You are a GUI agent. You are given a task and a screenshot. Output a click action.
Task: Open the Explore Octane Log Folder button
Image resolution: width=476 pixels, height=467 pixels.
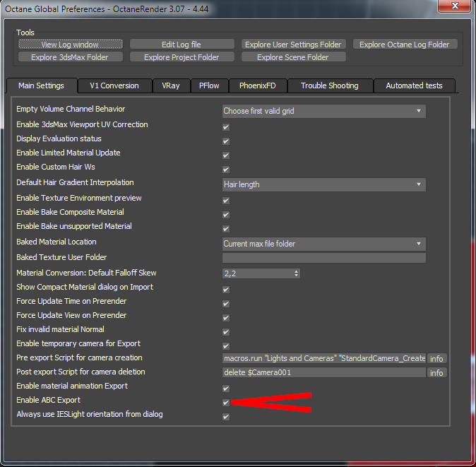pyautogui.click(x=405, y=45)
